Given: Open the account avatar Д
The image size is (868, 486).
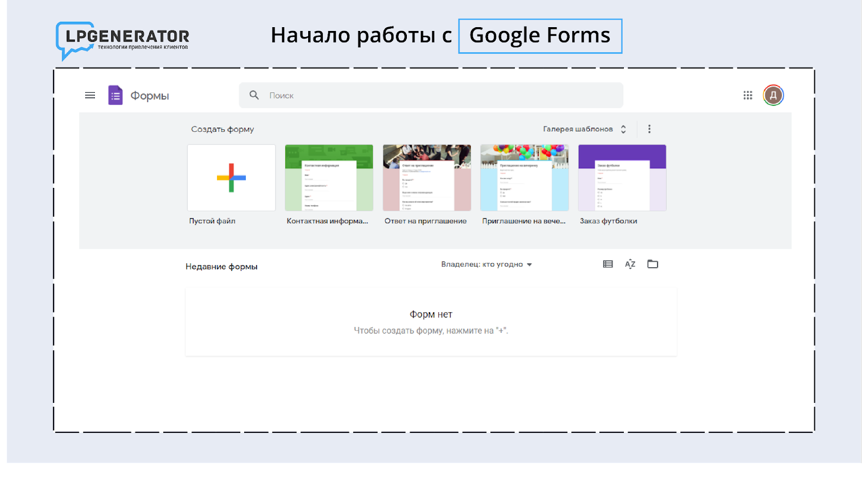Looking at the screenshot, I should [x=773, y=96].
